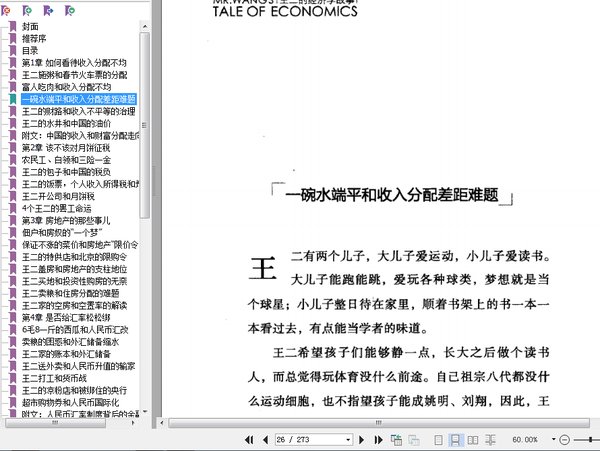Image resolution: width=600 pixels, height=451 pixels.
Task: Open the 目录 bookmark
Action: tap(30, 50)
